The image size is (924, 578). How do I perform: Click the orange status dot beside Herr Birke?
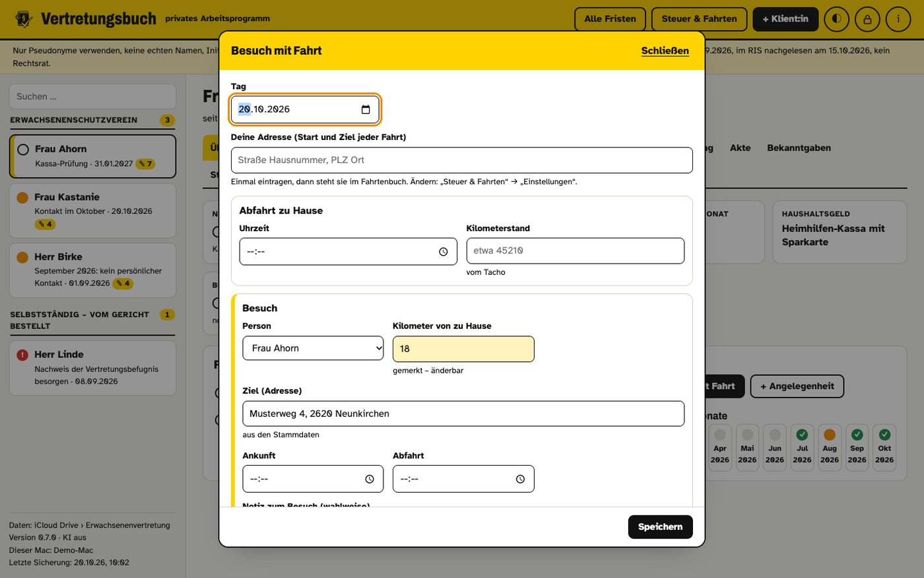[22, 257]
